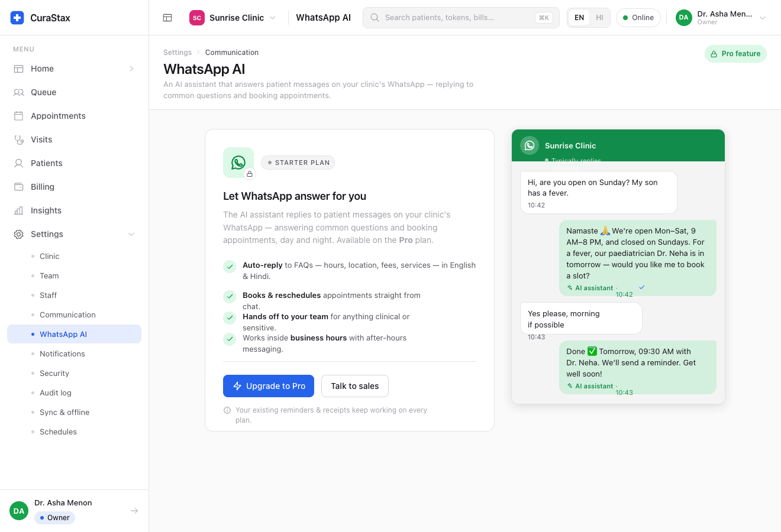
Task: Click the Queue people icon
Action: [19, 92]
